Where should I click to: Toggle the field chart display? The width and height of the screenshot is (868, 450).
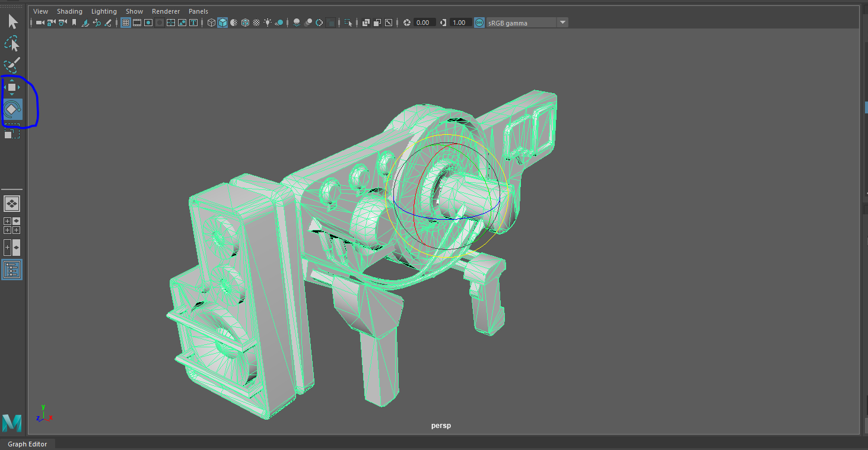click(x=171, y=23)
